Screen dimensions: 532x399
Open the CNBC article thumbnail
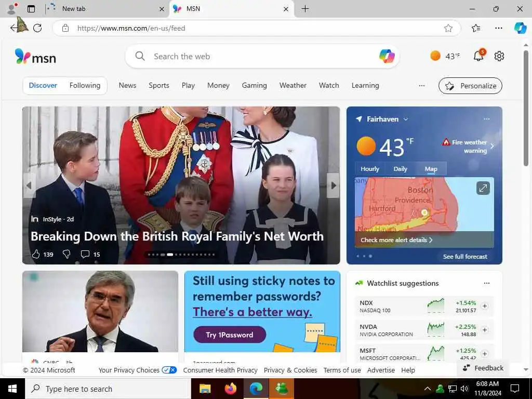coord(100,312)
